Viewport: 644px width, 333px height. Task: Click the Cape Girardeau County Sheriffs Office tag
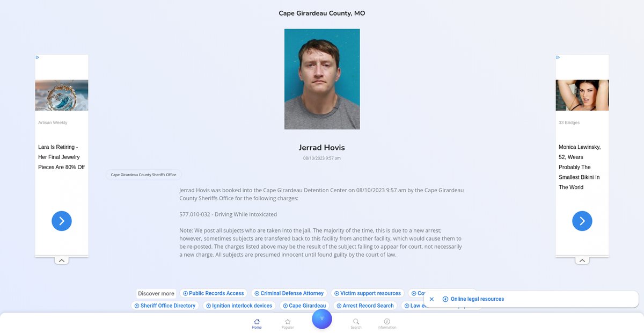pos(143,175)
